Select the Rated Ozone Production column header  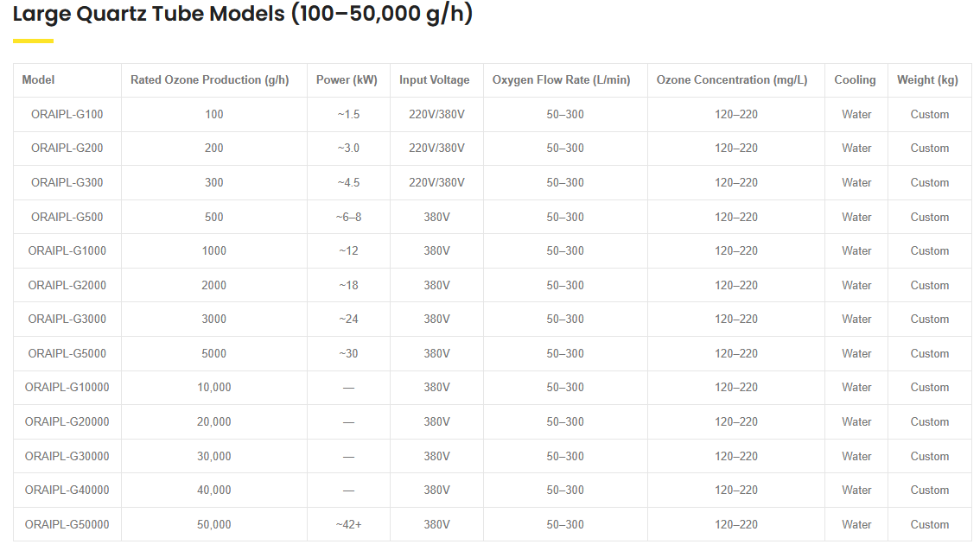point(209,80)
